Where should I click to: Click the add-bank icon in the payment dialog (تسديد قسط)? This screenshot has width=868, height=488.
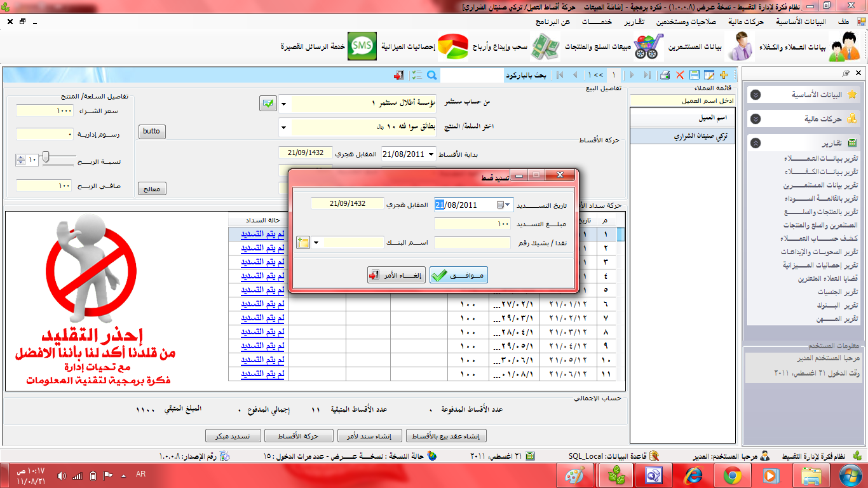click(x=303, y=243)
